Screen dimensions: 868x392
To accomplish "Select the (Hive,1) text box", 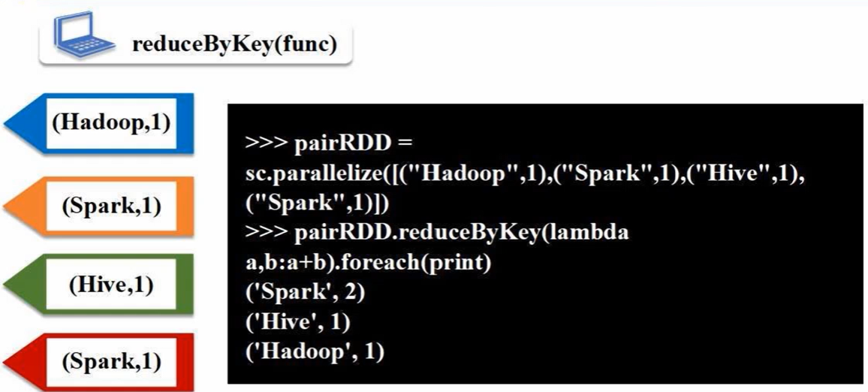I will (111, 285).
